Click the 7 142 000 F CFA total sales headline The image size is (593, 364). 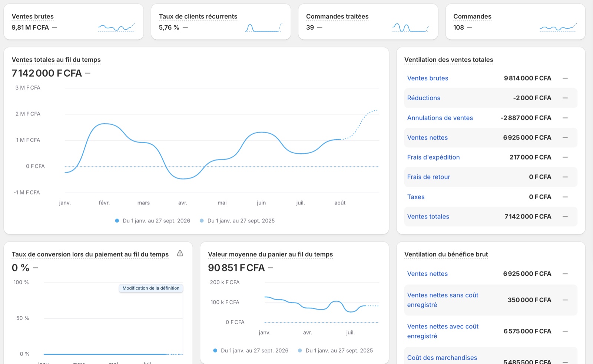(x=47, y=73)
